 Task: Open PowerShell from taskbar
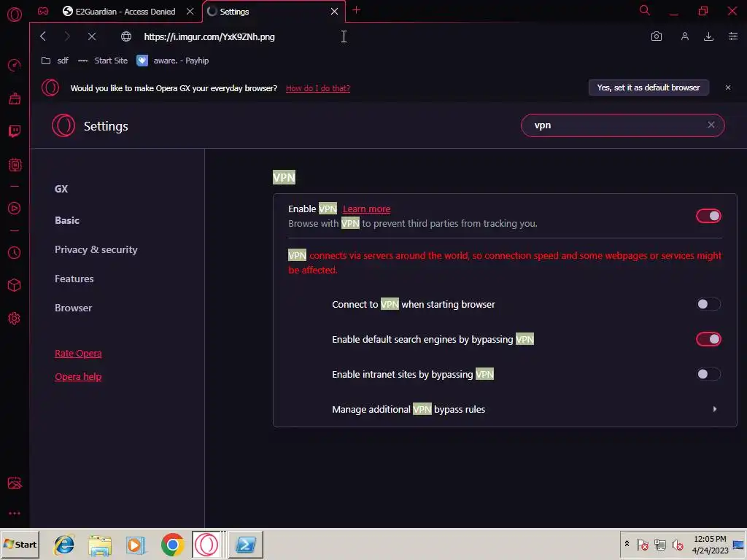246,544
